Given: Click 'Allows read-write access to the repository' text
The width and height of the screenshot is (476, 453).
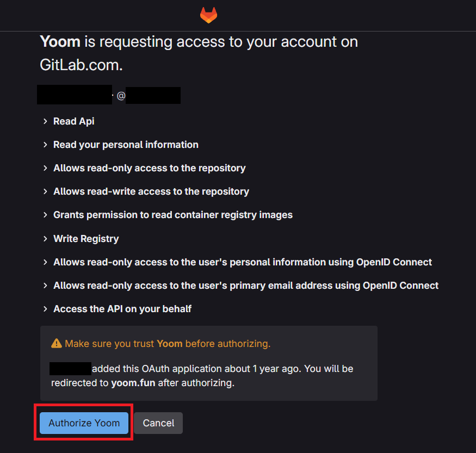Looking at the screenshot, I should (151, 191).
